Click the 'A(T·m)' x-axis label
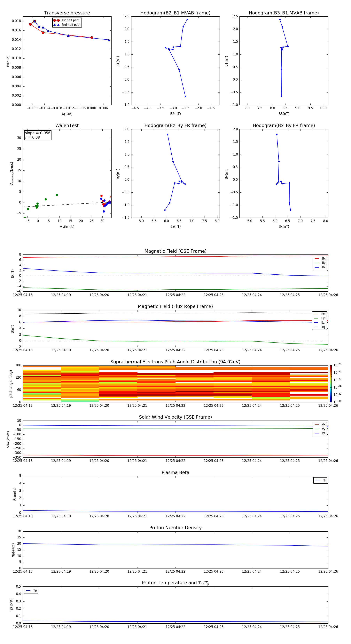This screenshot has height=644, width=351. pyautogui.click(x=67, y=114)
